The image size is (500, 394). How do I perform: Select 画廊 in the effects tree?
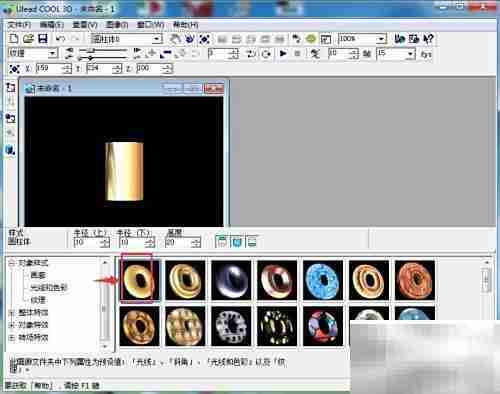[38, 275]
